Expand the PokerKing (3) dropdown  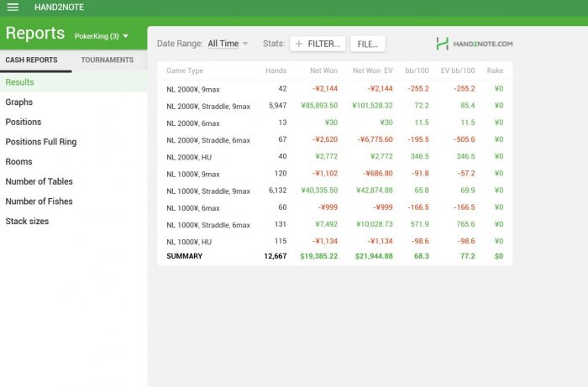tap(102, 36)
